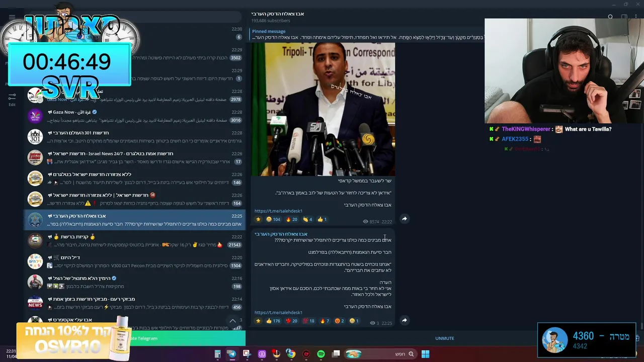644x362 pixels.
Task: Click the view counter eye icon showing 8574
Action: (x=365, y=221)
